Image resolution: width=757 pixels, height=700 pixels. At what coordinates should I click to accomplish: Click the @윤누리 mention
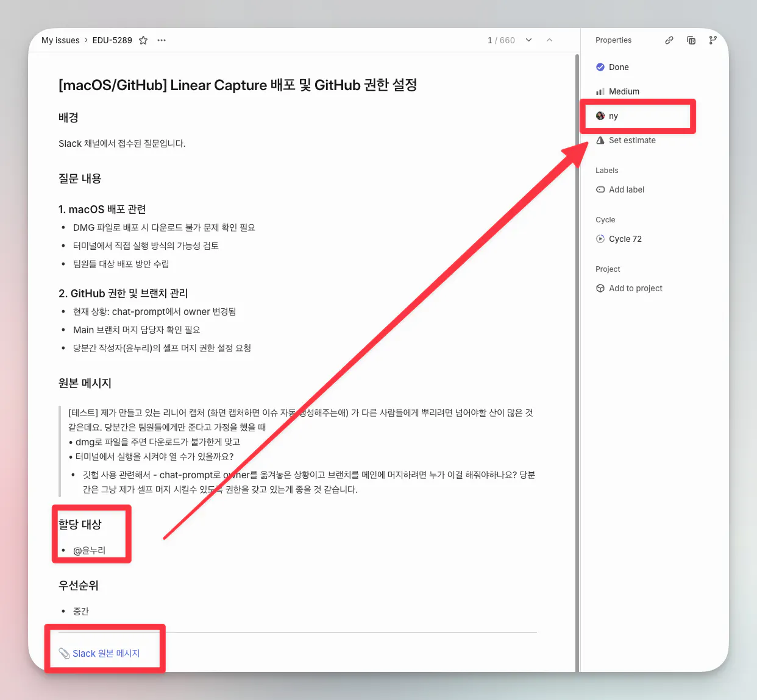tap(90, 551)
